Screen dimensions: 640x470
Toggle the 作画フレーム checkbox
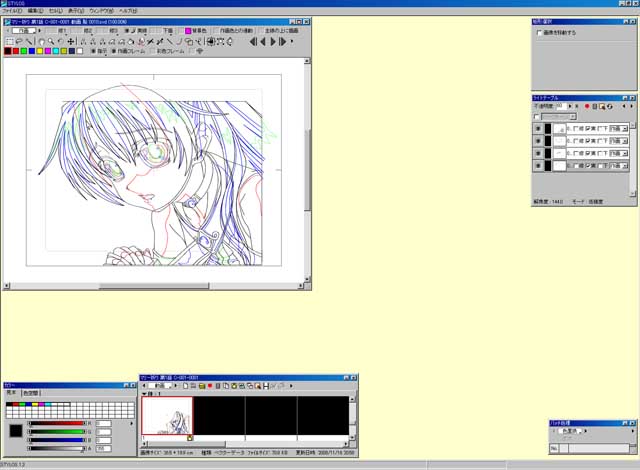coord(114,51)
